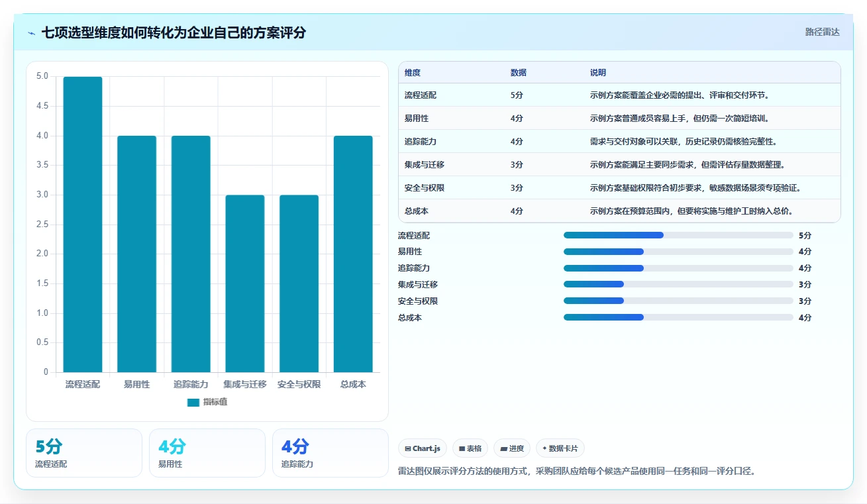Click the 总成本 label in the progress list
This screenshot has width=867, height=504.
410,317
